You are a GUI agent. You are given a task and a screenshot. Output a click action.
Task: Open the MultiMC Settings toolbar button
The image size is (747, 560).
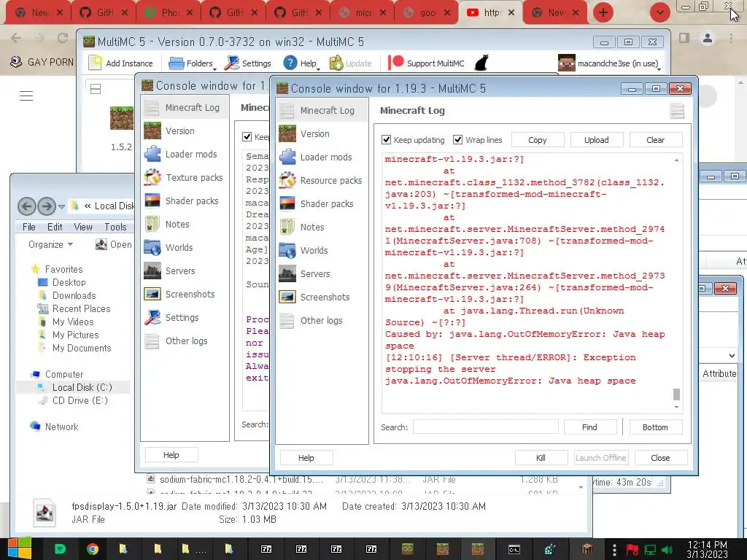tap(248, 63)
